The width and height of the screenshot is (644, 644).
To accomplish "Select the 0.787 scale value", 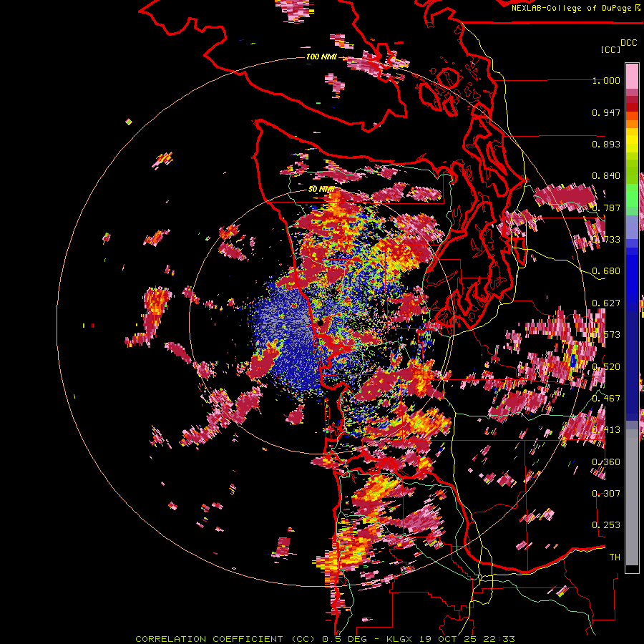I will [606, 208].
